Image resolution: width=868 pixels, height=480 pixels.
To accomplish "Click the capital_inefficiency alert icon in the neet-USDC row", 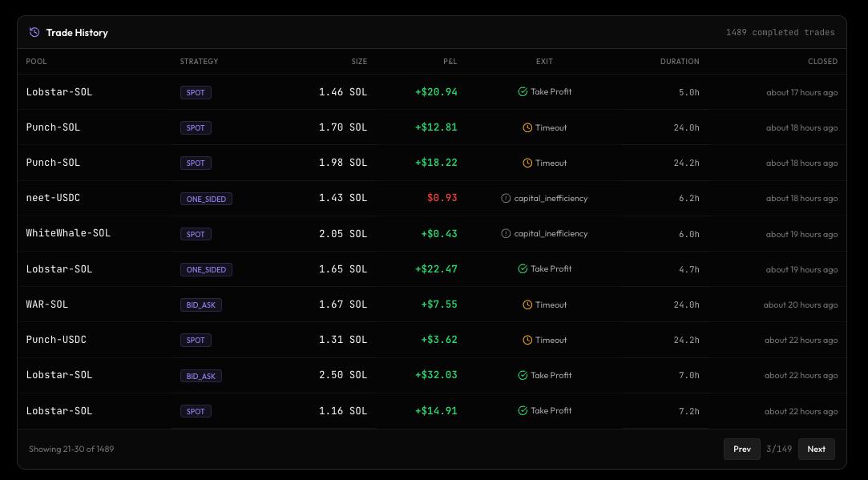I will 506,198.
